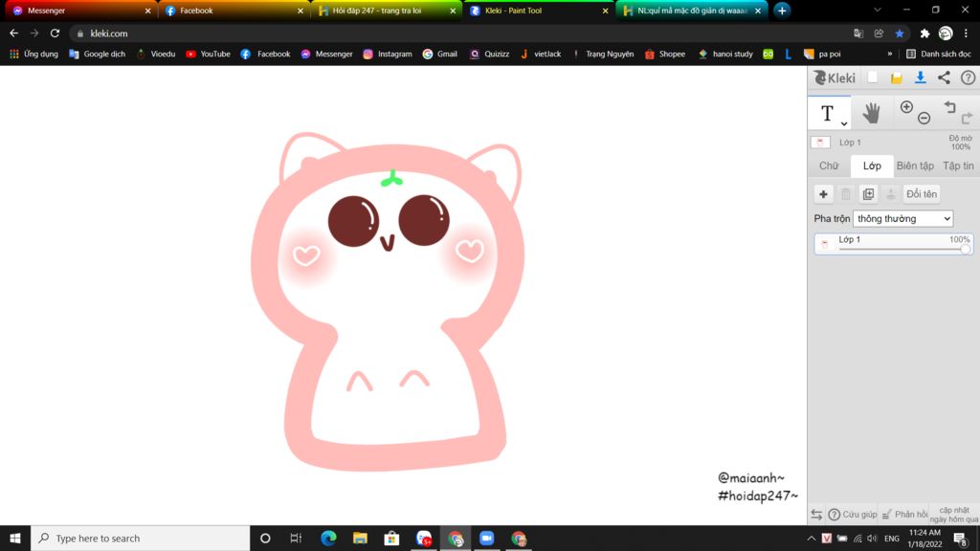The image size is (980, 551).
Task: Open Chrome tab search dropdown
Action: (x=878, y=10)
